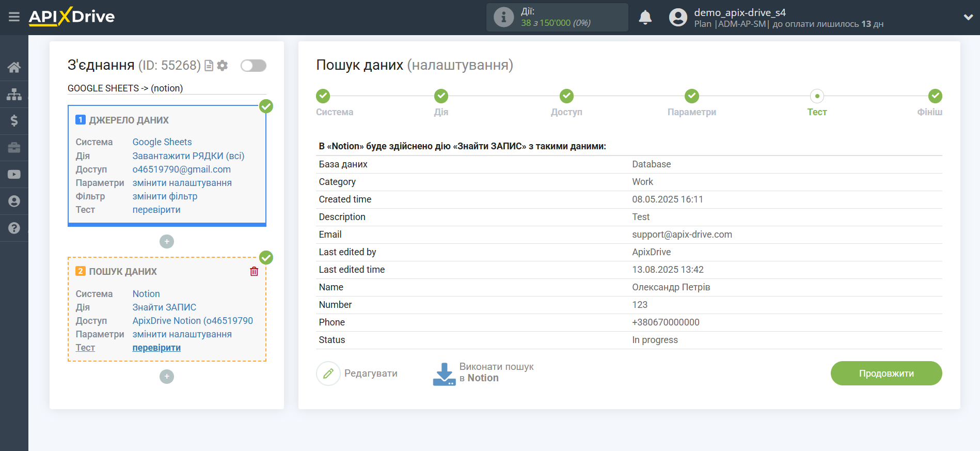Click the Продовжити button
Image resolution: width=980 pixels, height=451 pixels.
click(886, 374)
